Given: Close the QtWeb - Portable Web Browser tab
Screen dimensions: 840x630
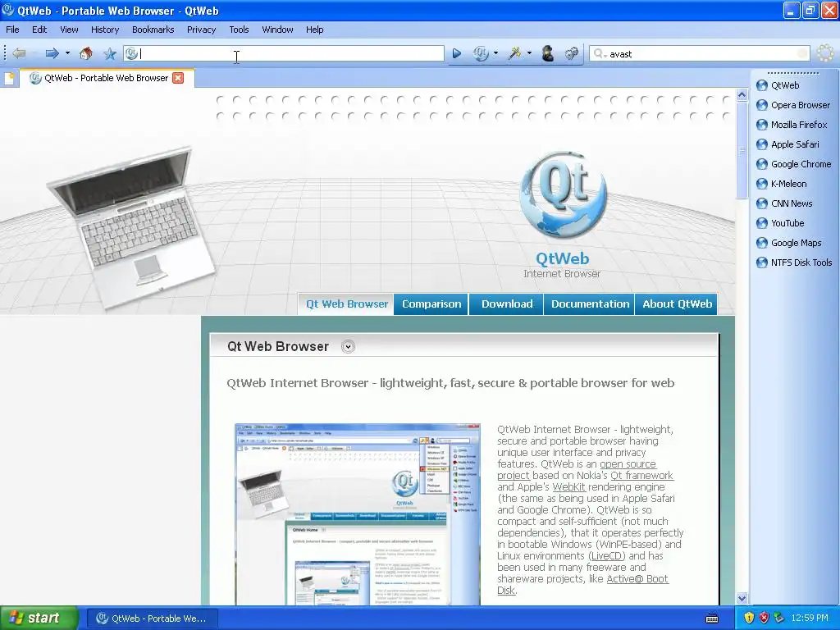Looking at the screenshot, I should (178, 78).
